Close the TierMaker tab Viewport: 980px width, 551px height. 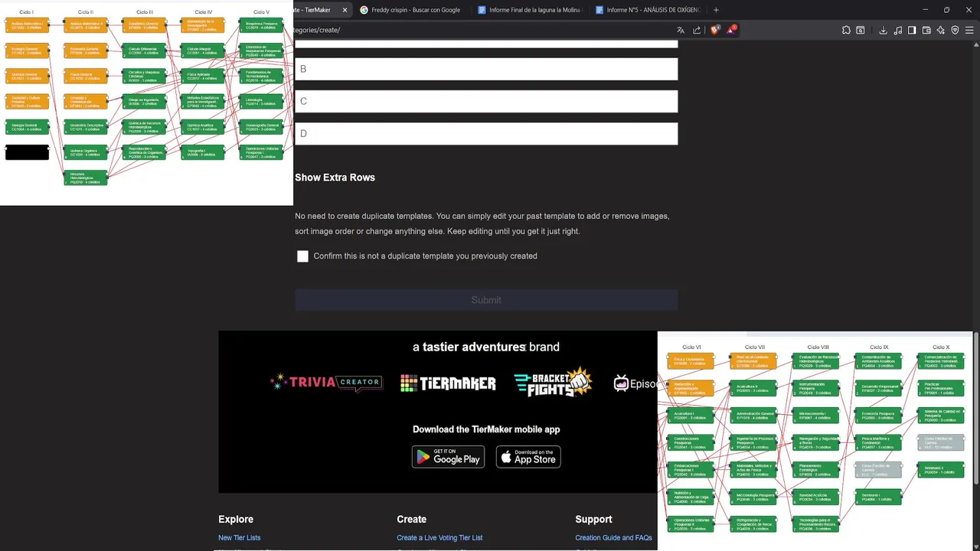pos(345,10)
